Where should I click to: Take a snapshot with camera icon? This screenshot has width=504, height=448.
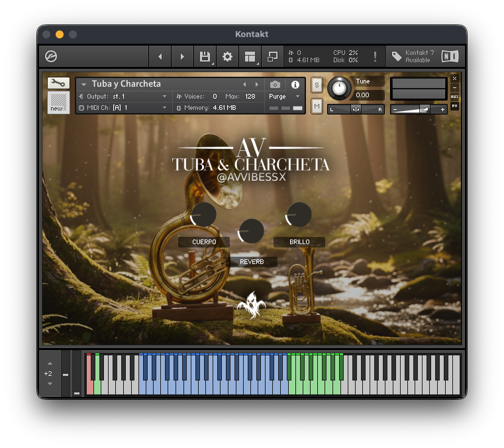tap(275, 85)
